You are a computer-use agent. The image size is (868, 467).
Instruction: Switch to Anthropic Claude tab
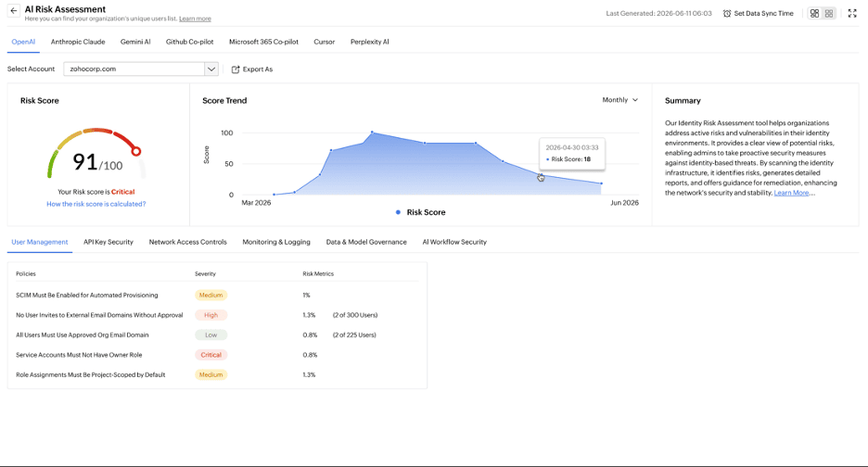[78, 42]
